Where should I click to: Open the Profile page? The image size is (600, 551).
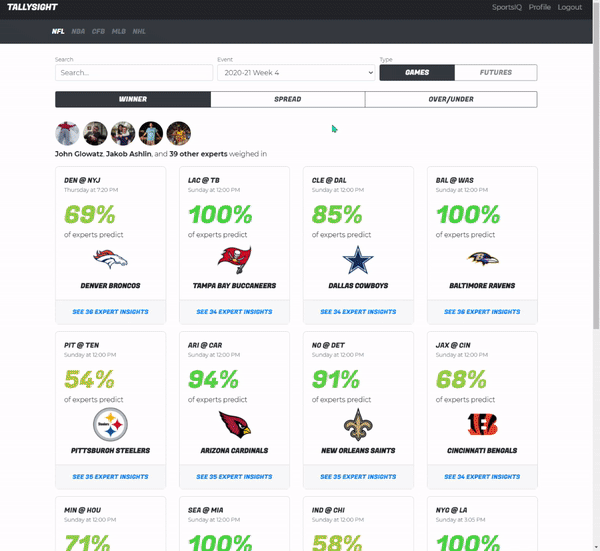(x=540, y=7)
